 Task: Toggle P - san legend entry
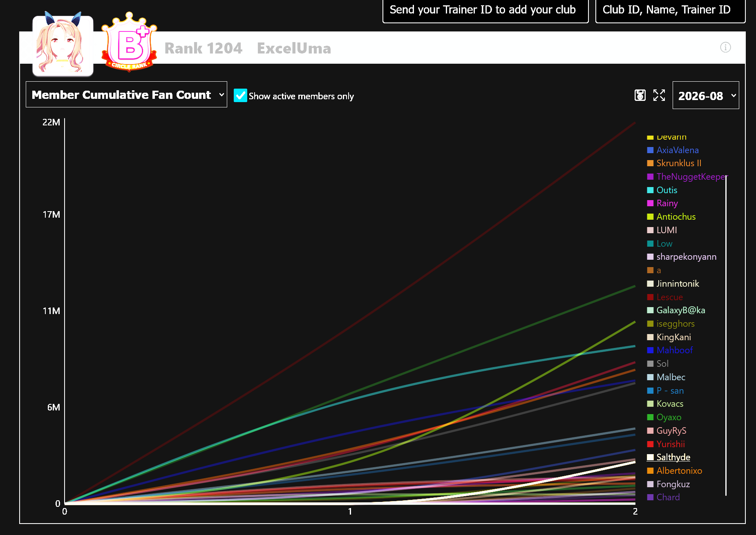coord(665,391)
